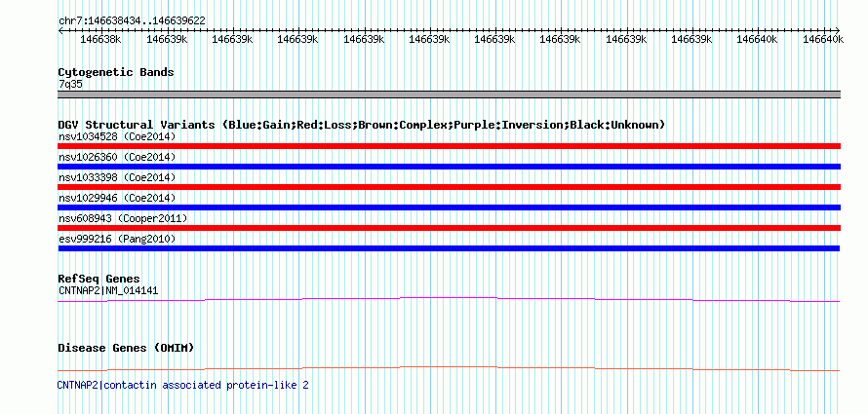This screenshot has height=414, width=868.
Task: Open variant label nsv1029946 (Coe2014)
Action: point(117,198)
